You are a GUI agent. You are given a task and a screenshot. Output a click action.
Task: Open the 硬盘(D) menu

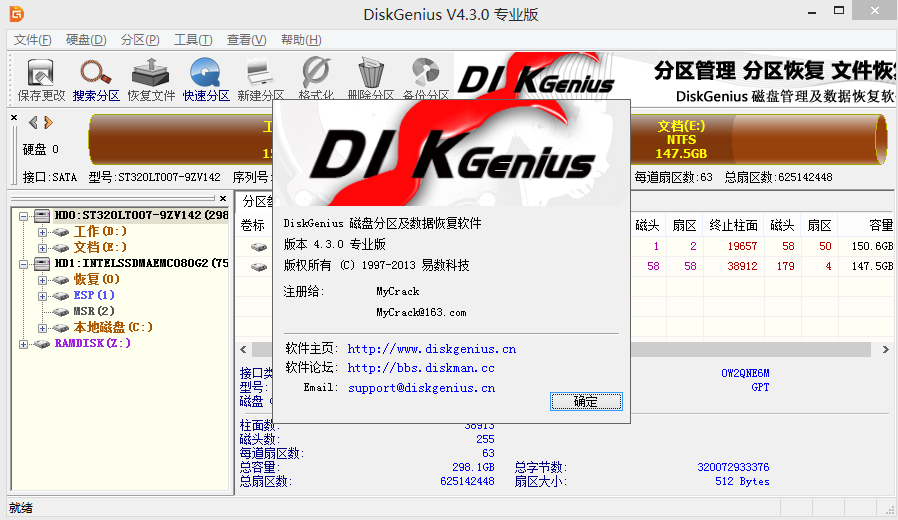click(86, 40)
